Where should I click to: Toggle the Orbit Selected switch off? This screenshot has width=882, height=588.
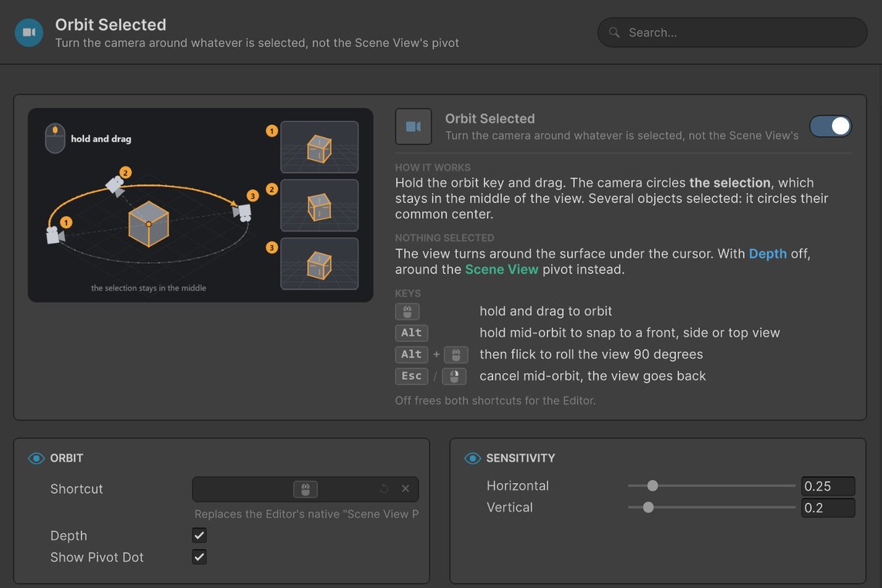830,126
